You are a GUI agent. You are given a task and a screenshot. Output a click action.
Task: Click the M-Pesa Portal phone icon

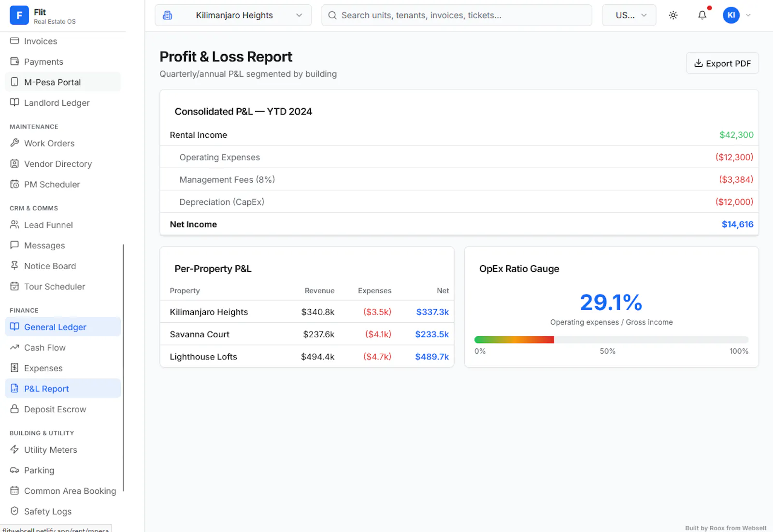click(14, 82)
